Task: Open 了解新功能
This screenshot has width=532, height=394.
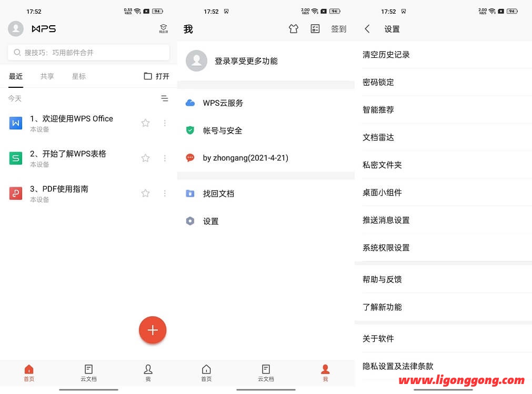Action: 444,307
